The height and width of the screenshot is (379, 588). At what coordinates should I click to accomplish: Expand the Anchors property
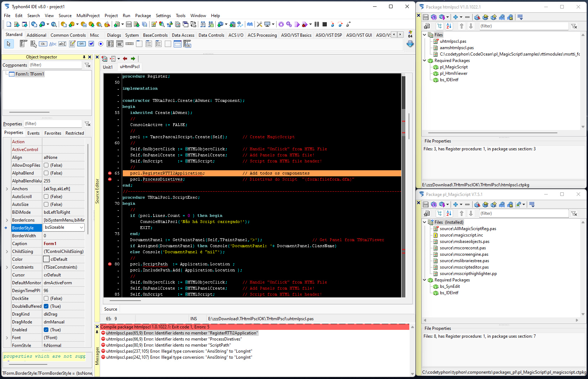7,189
